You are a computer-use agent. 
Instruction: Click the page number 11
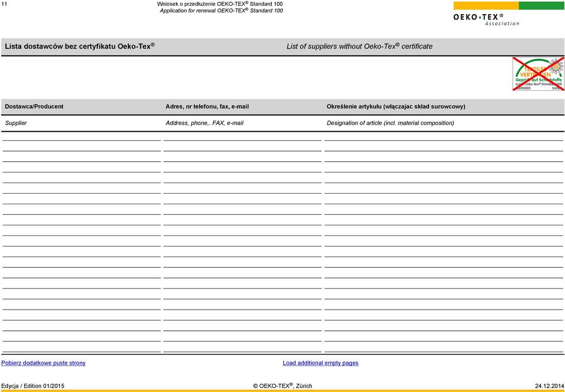4,4
